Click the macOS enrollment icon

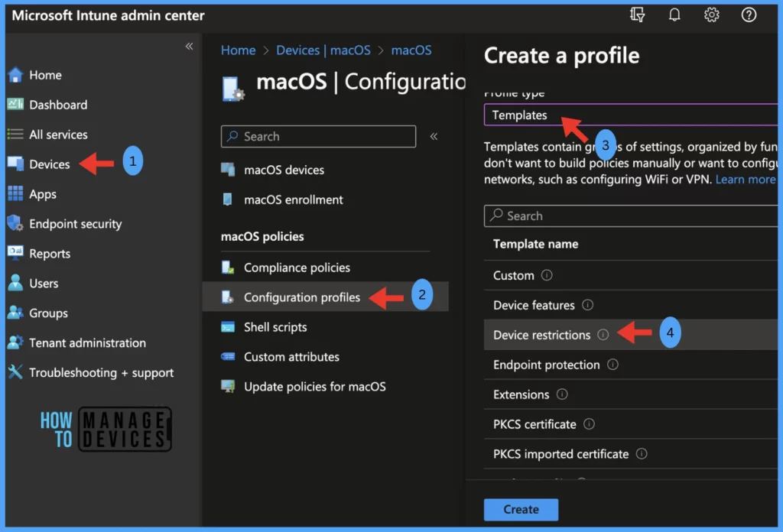point(228,199)
